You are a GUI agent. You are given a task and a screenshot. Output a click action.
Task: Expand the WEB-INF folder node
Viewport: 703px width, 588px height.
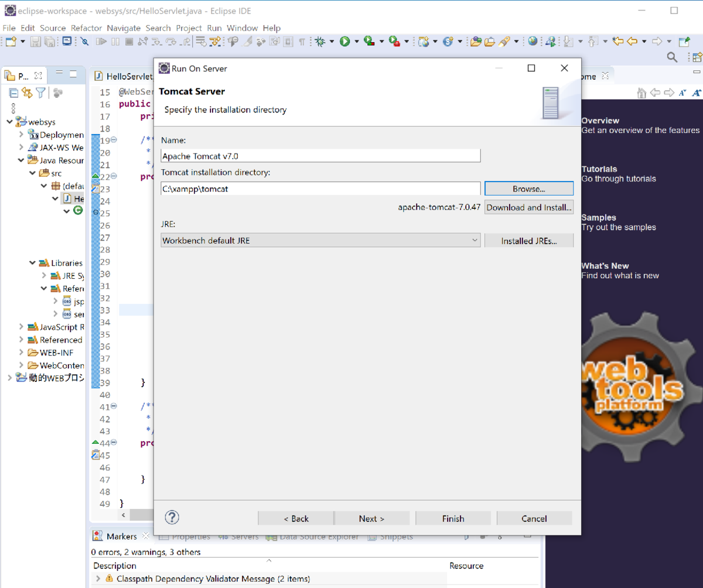click(x=21, y=353)
